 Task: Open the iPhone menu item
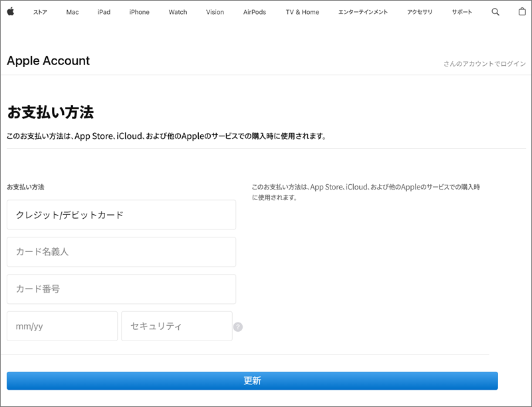tap(139, 12)
